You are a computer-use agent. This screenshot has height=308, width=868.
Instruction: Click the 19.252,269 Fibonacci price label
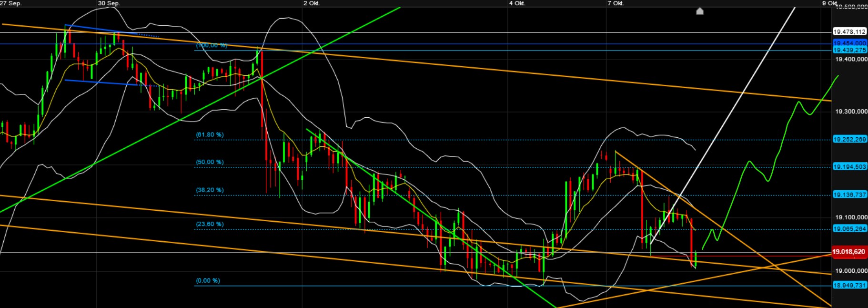(849, 139)
